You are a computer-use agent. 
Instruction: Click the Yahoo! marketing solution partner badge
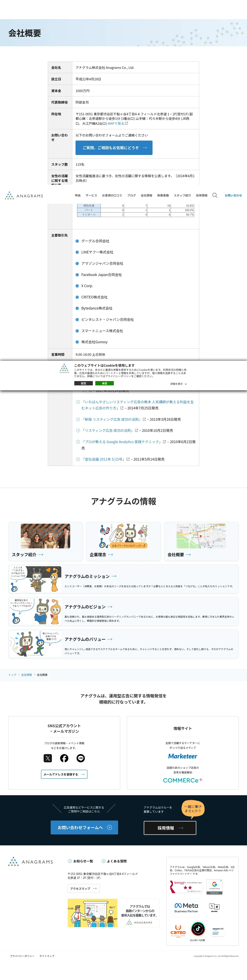[186, 887]
